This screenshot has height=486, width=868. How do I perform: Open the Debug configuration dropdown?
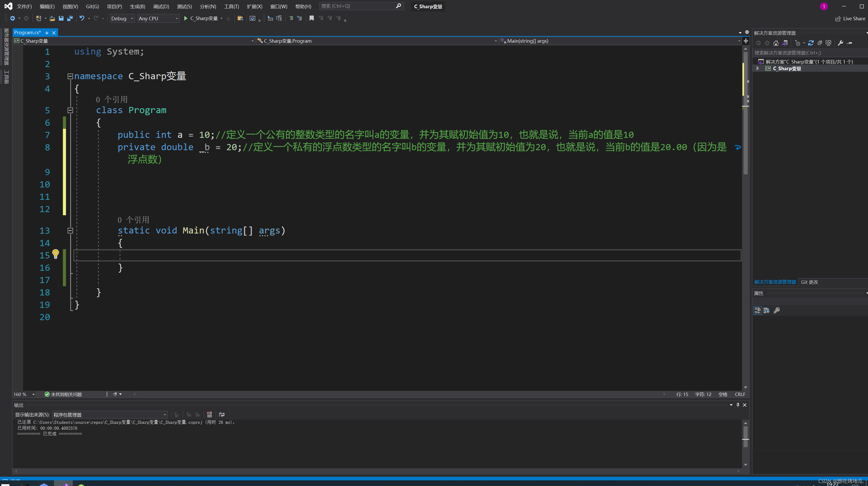pyautogui.click(x=122, y=19)
